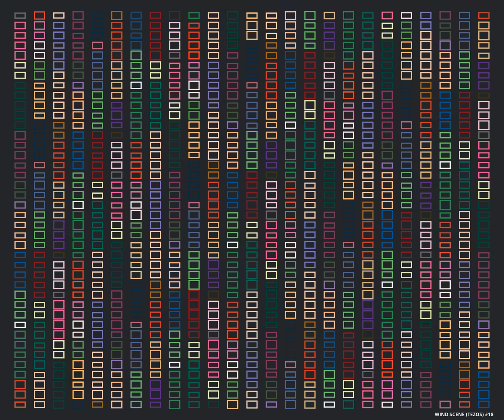Select the brown rectangle in the bottom row
This screenshot has width=504, height=420.
(x=97, y=404)
